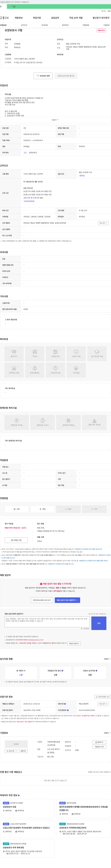Click the blue 전송 button
Viewport: 111px width, 868px height.
(x=99, y=623)
